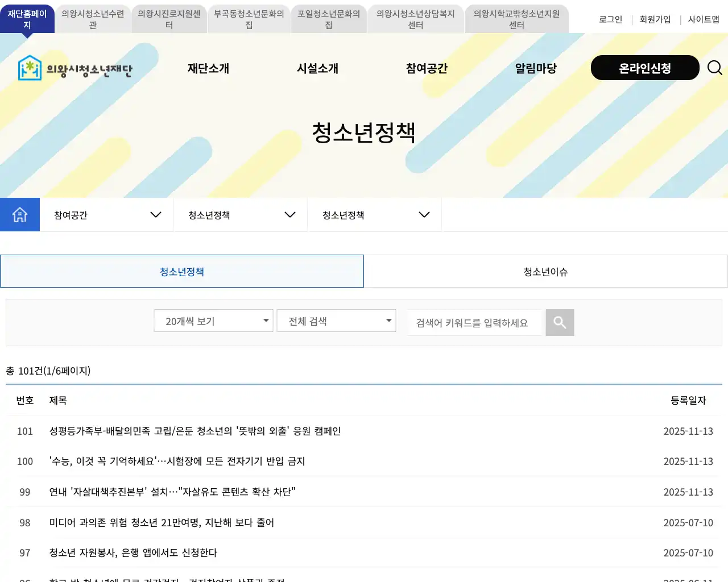
Task: Select the 재단홈페이지 site tab
Action: click(x=27, y=18)
